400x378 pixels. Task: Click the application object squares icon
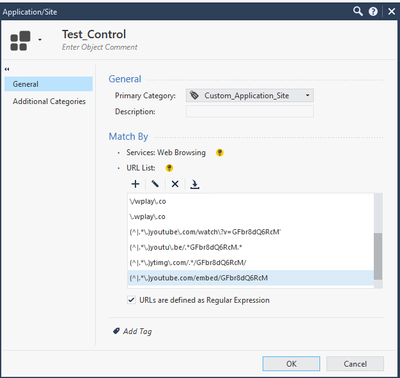tap(20, 41)
